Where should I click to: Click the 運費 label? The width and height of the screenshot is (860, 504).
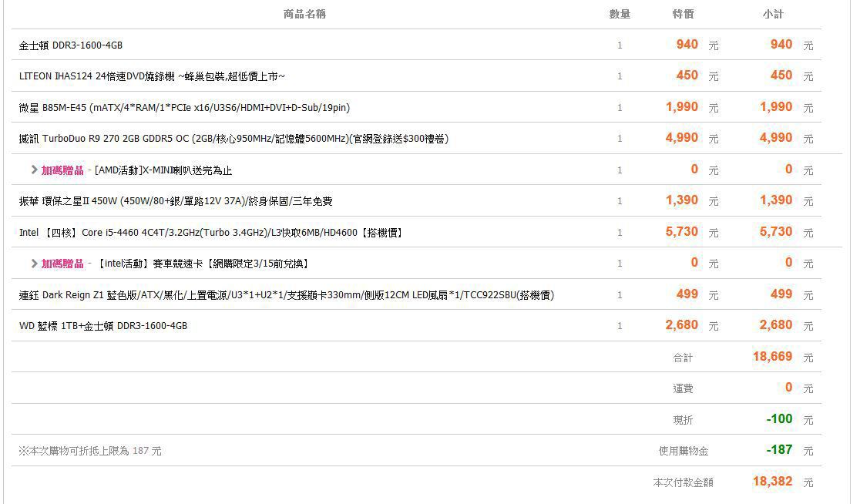coord(684,389)
